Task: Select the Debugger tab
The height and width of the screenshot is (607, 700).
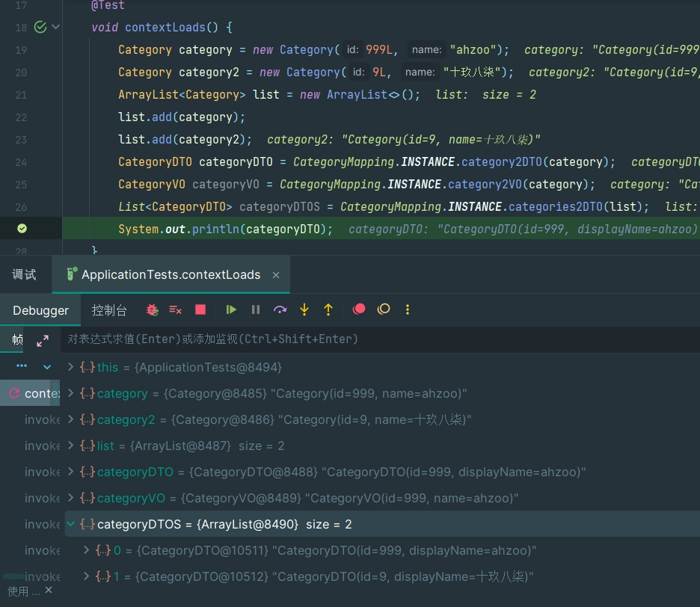Action: [40, 310]
